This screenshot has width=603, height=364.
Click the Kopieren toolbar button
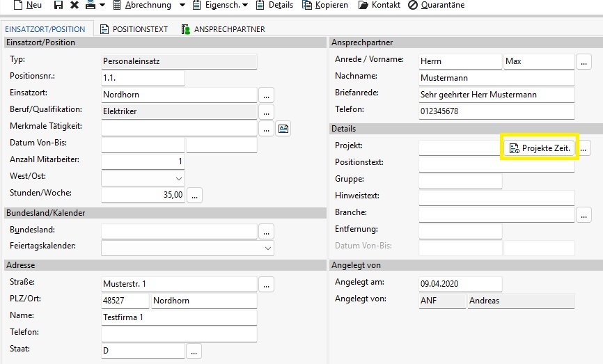pos(325,5)
